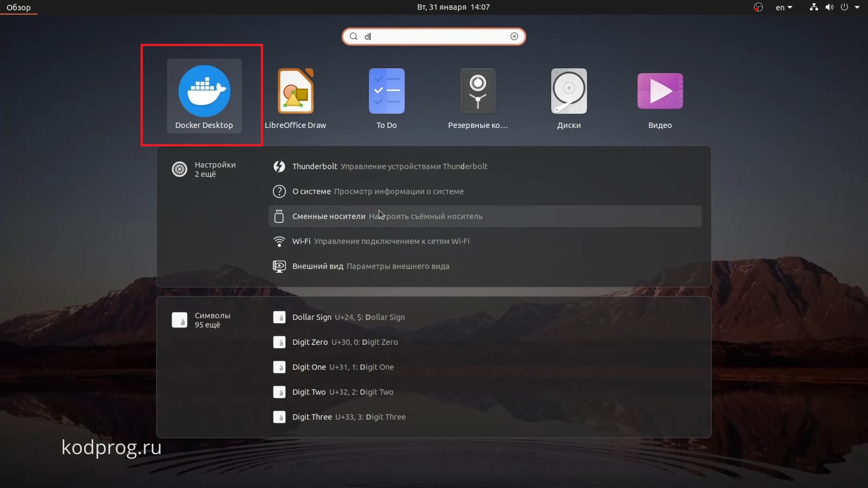Click the removable media USB icon
Image resolution: width=868 pixels, height=488 pixels.
[x=279, y=216]
